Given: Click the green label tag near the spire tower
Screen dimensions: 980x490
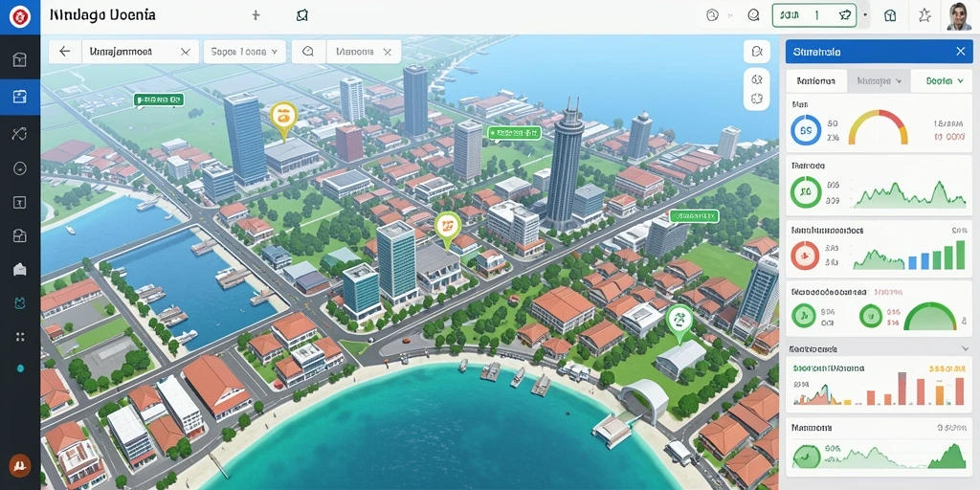Looking at the screenshot, I should pyautogui.click(x=514, y=132).
